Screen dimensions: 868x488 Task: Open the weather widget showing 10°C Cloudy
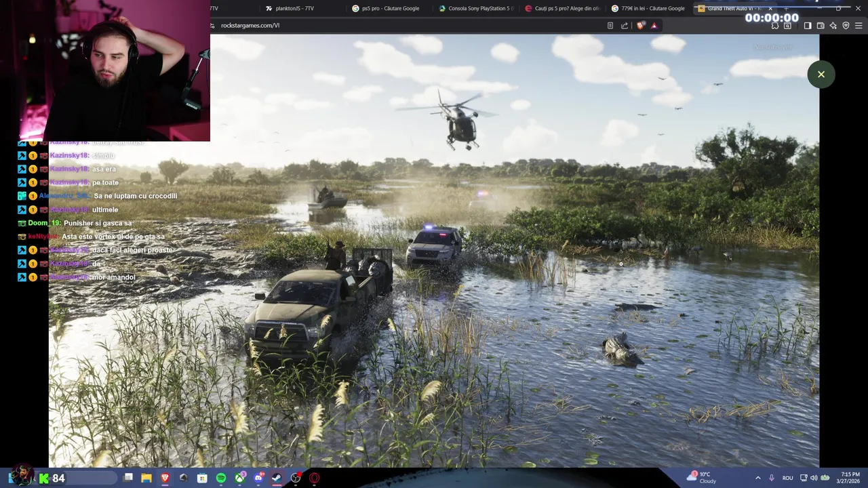[x=701, y=478]
